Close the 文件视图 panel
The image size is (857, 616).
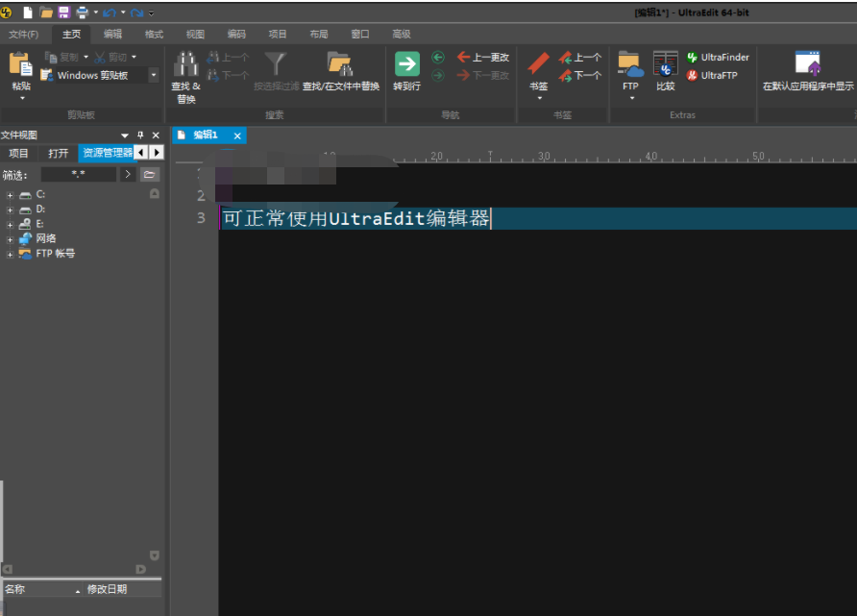pyautogui.click(x=156, y=135)
